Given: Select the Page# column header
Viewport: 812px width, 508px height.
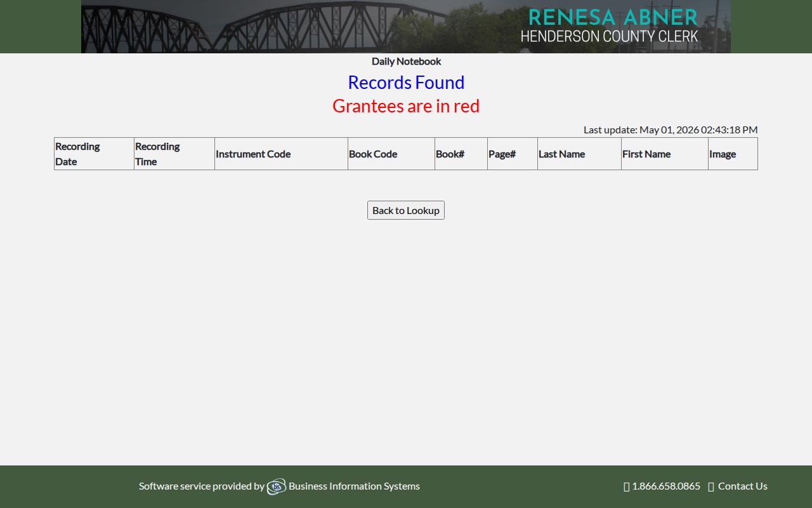Looking at the screenshot, I should [x=513, y=154].
